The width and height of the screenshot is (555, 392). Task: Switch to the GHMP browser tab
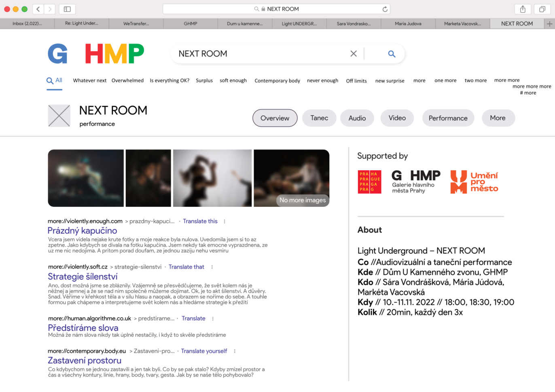pos(191,24)
